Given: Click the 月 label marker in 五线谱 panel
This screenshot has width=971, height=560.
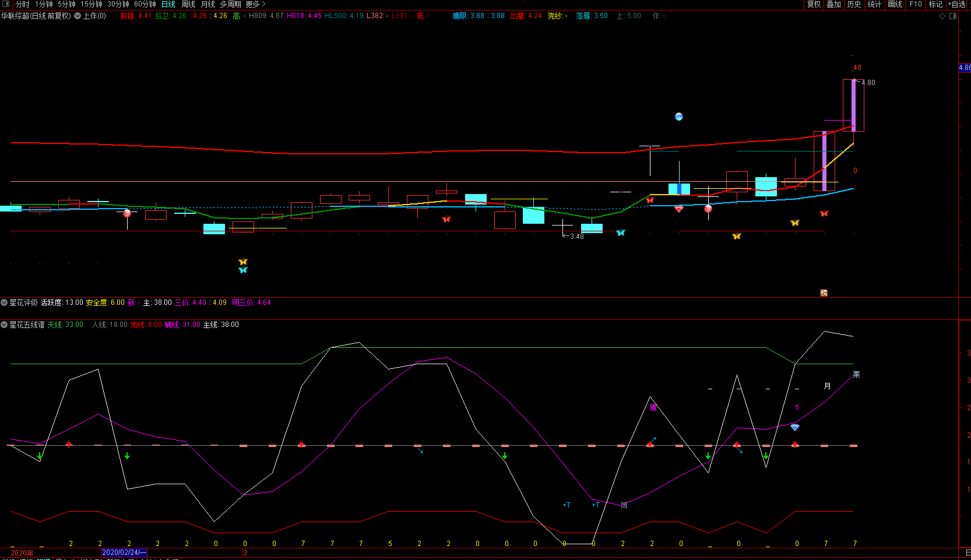Looking at the screenshot, I should tap(828, 386).
